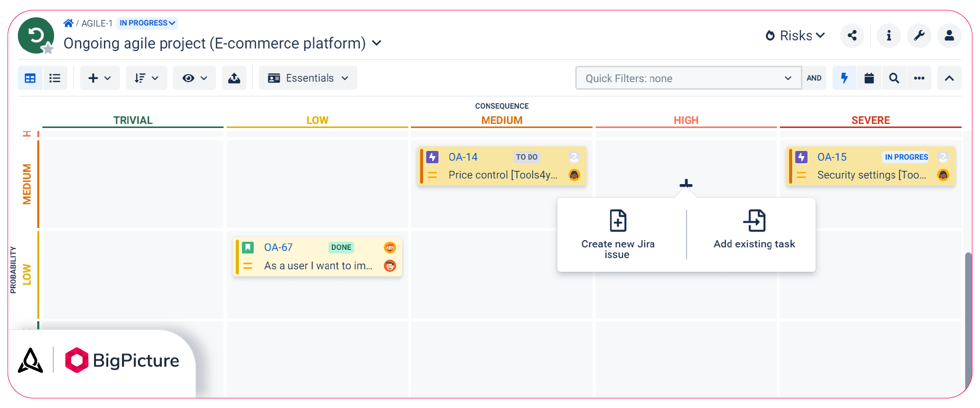Select the LOW probability row label
980x408 pixels.
(x=27, y=274)
